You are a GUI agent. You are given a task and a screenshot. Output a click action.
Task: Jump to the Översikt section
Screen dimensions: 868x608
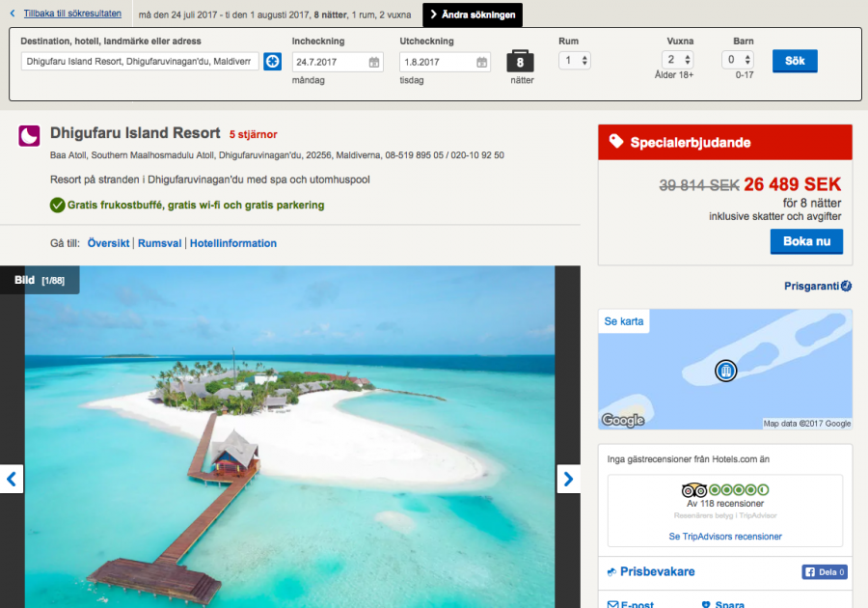point(108,243)
